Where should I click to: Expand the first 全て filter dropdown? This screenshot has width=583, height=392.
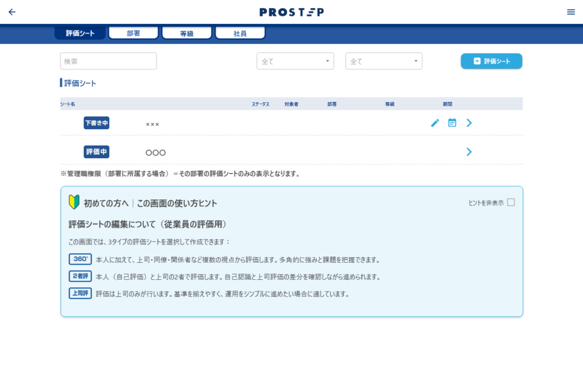tap(295, 61)
